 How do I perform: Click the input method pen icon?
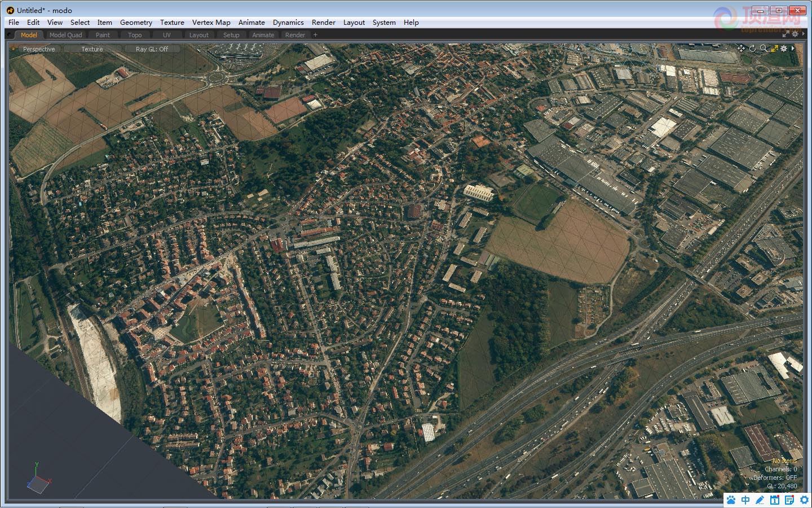(760, 500)
